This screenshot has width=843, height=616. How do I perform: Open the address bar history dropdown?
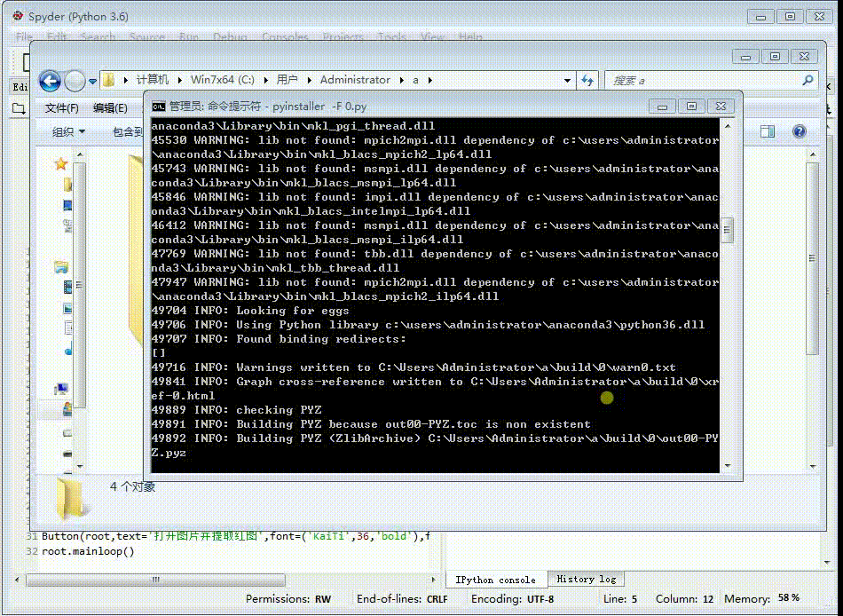click(x=567, y=81)
